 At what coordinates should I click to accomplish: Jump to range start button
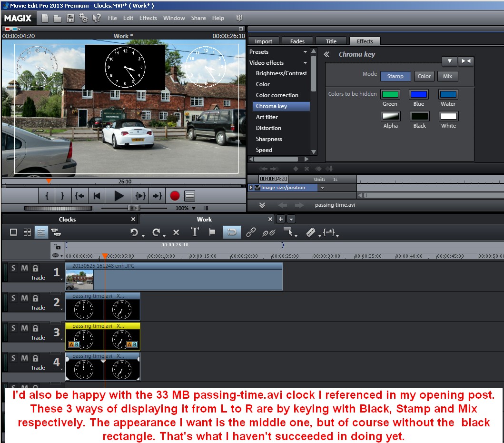tap(79, 196)
